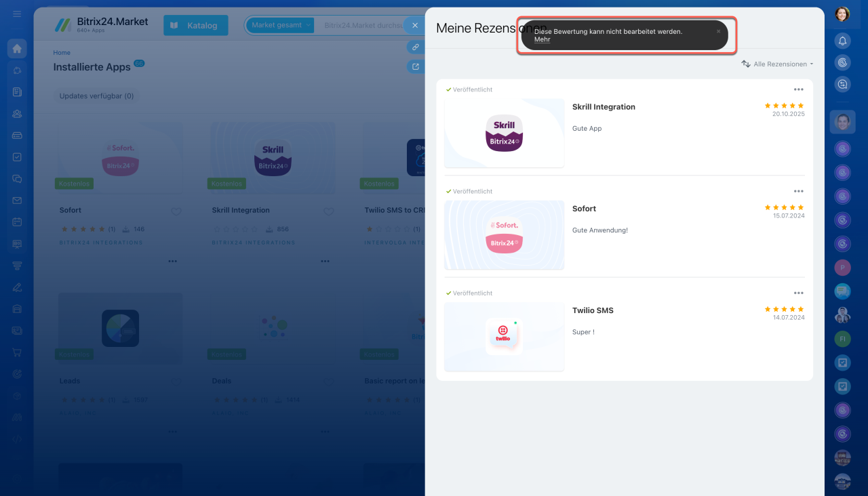Open the hamburger menu in the left sidebar
Image resolution: width=868 pixels, height=496 pixels.
[17, 14]
